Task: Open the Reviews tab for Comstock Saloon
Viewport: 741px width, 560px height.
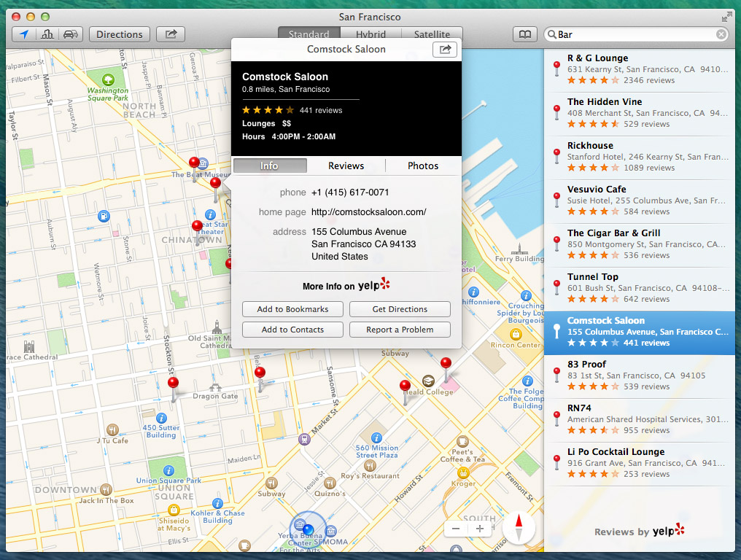Action: pos(346,166)
